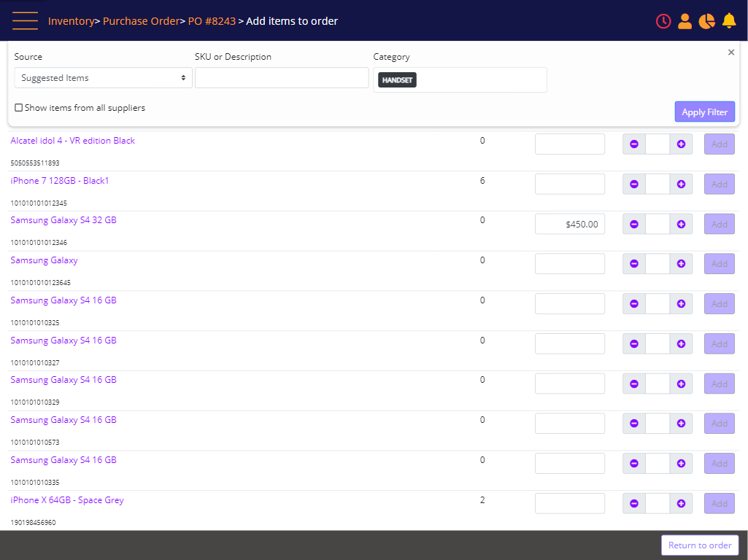Click cost field for iPhone 7 128GB row
Viewport: 748px width, 560px height.
pyautogui.click(x=570, y=184)
